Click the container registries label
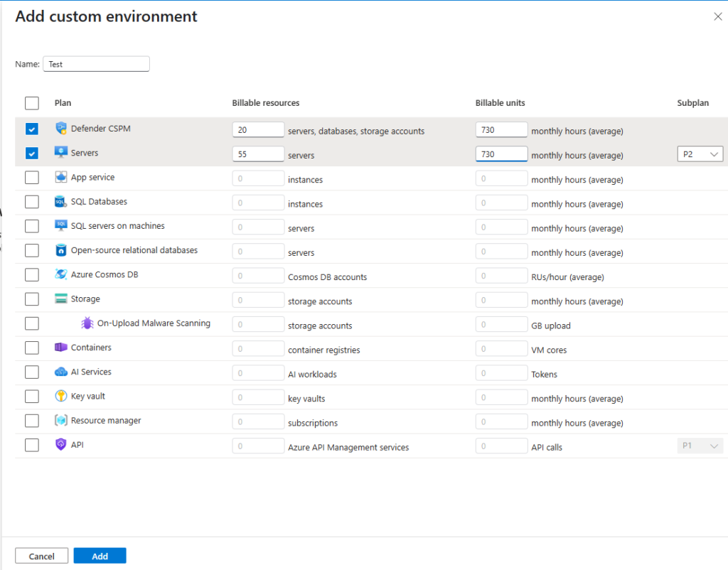 tap(323, 350)
